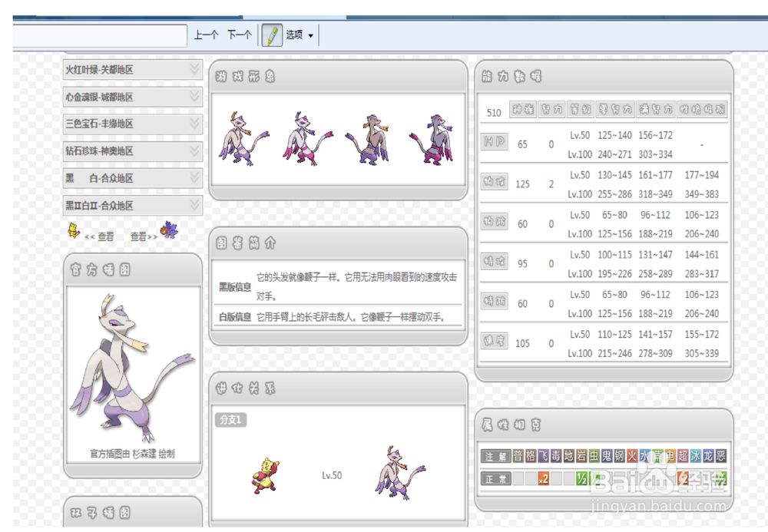Viewport: 768px width, 532px height.
Task: Click the second shiny front game sprite
Action: (307, 139)
